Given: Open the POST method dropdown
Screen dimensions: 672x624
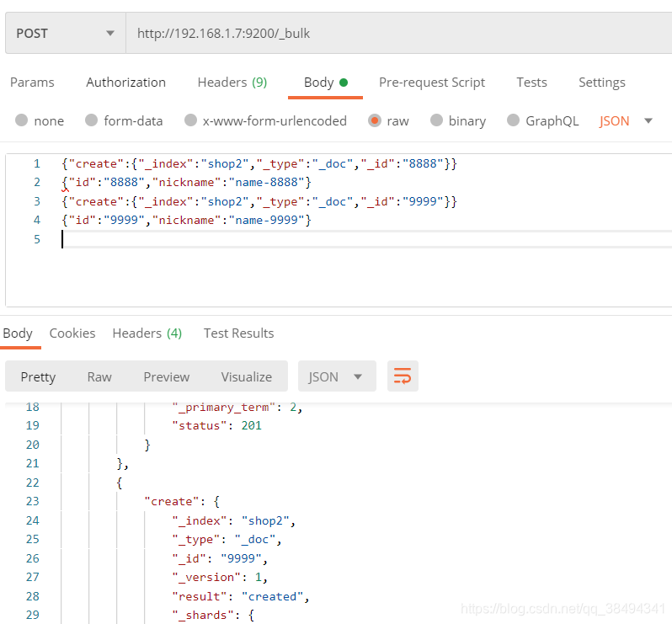Looking at the screenshot, I should tap(64, 34).
